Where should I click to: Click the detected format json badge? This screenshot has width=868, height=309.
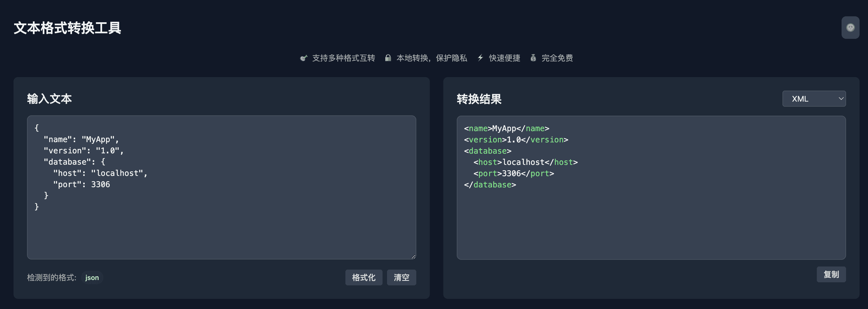click(92, 278)
